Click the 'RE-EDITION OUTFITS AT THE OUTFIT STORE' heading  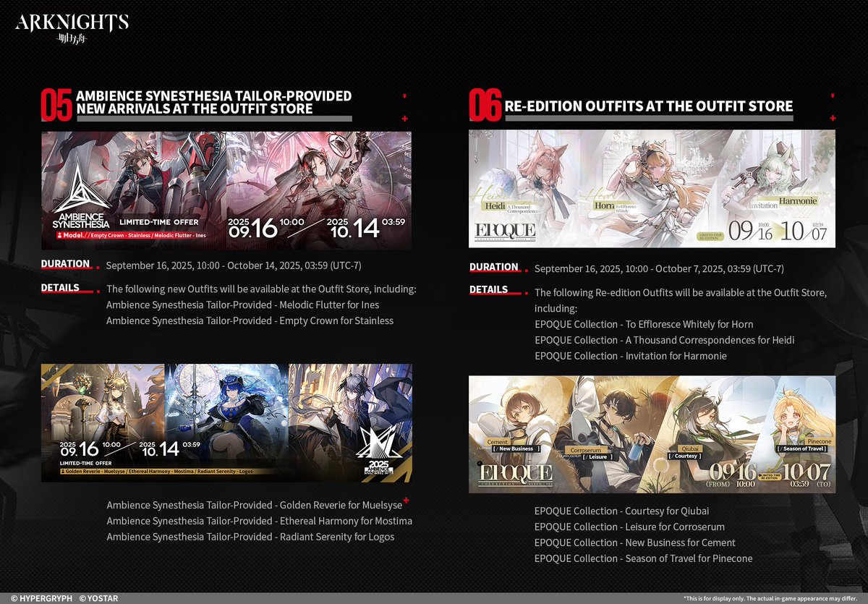point(649,106)
